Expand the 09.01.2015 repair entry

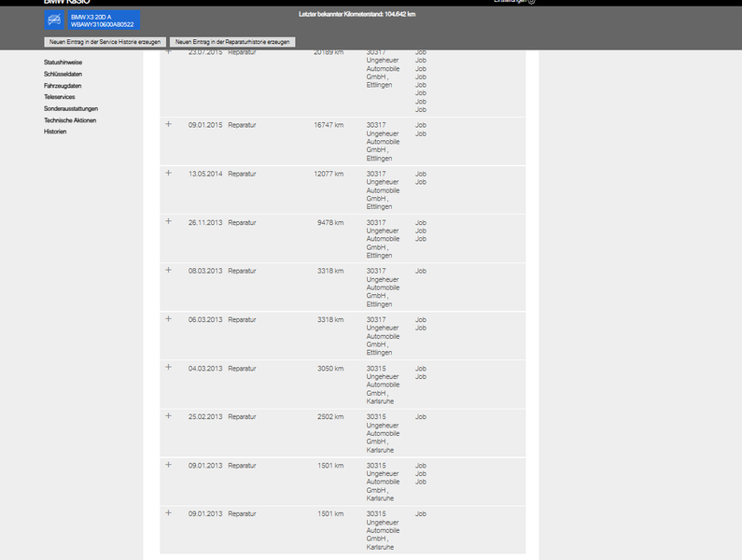pos(168,124)
